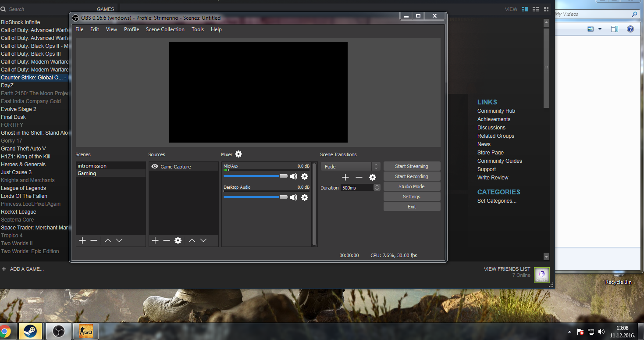Click the Mixer panel vertical scrollbar
The width and height of the screenshot is (644, 340).
coord(314,204)
